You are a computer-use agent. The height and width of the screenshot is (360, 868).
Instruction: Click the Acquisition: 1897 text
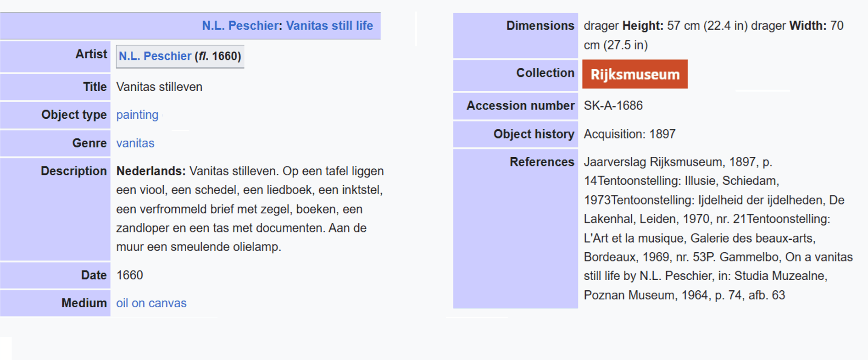pos(629,134)
